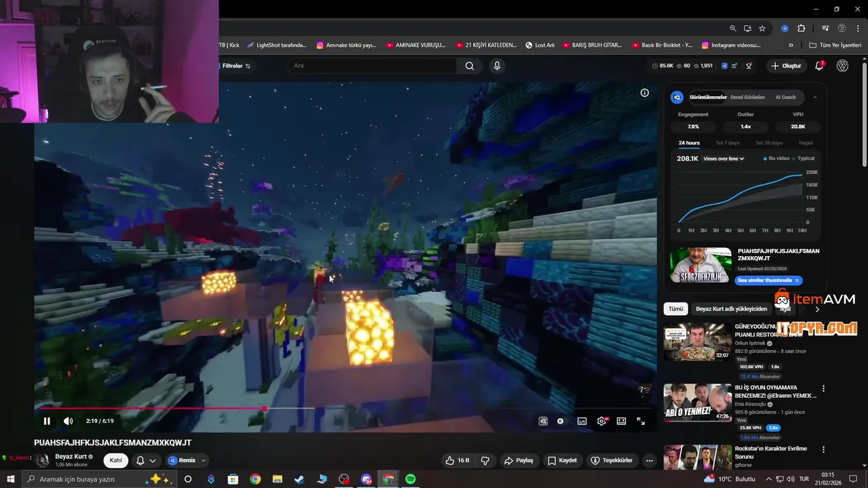The width and height of the screenshot is (868, 488).
Task: Open more actions ellipsis below video
Action: pos(650,460)
